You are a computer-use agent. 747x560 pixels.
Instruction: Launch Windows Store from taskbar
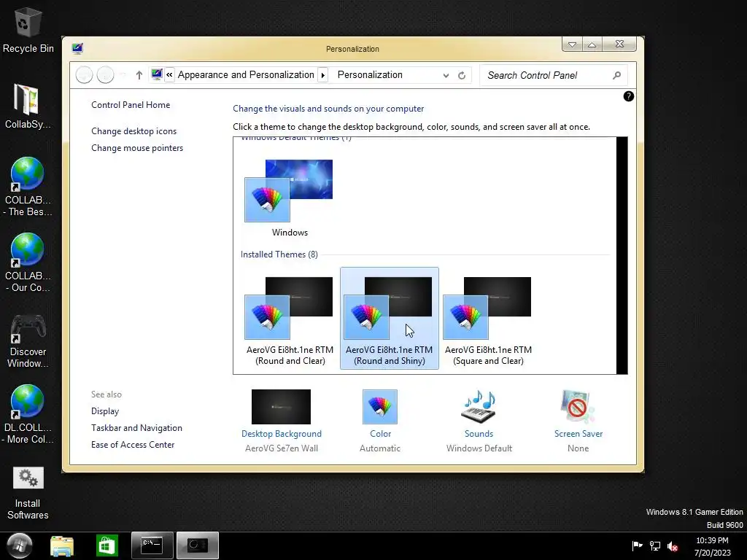[107, 545]
